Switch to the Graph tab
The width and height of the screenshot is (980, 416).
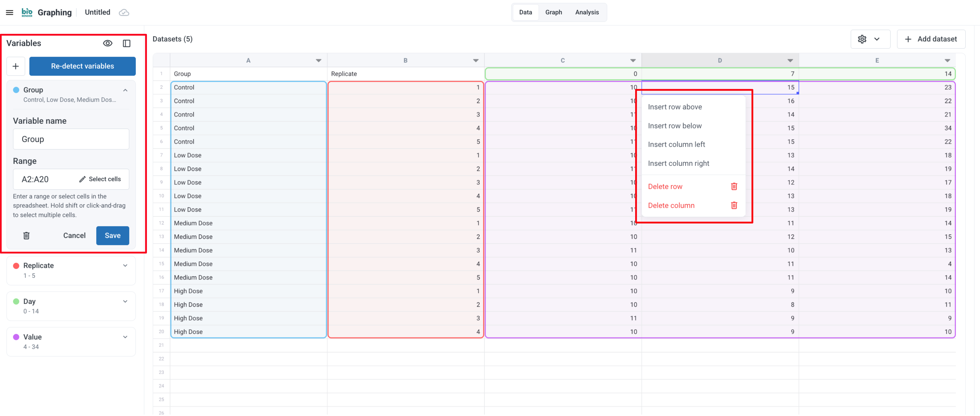[x=553, y=12]
